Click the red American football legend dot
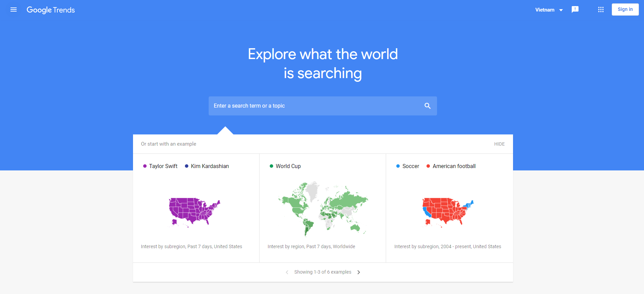644x294 pixels. tap(428, 166)
